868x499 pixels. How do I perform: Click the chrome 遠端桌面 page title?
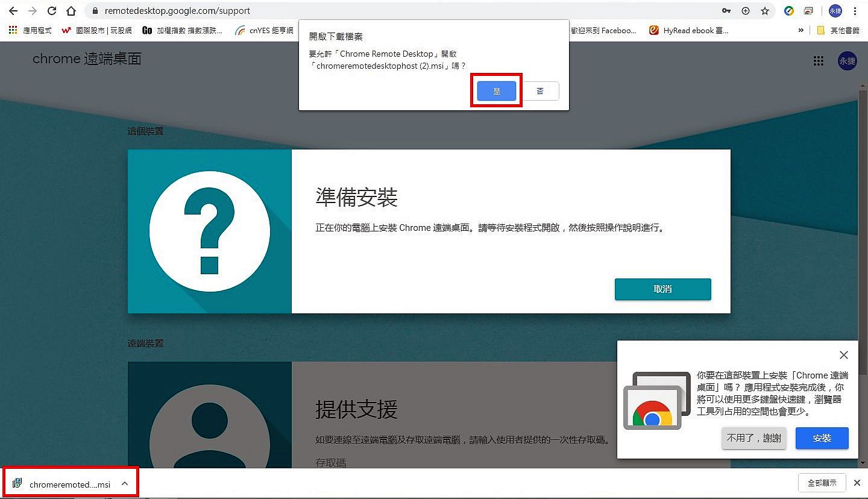pos(87,58)
